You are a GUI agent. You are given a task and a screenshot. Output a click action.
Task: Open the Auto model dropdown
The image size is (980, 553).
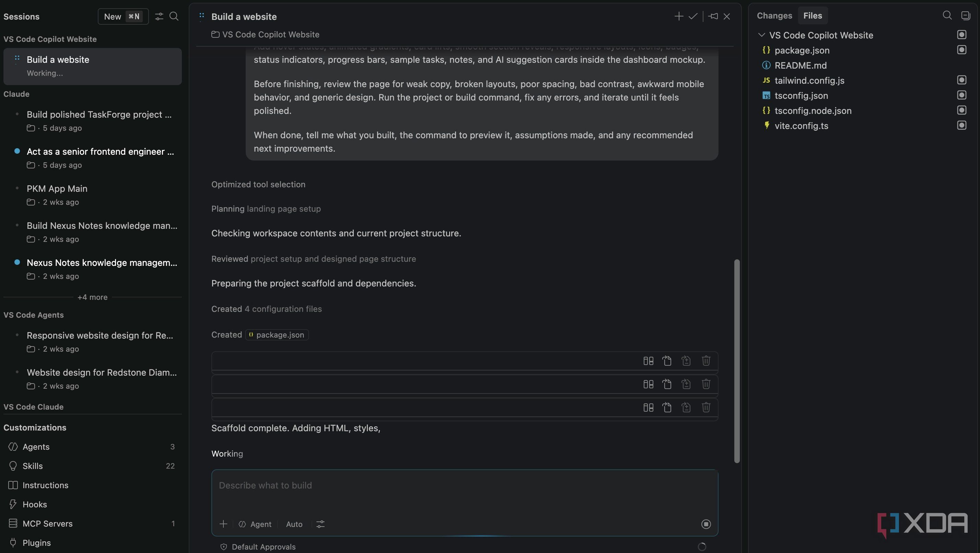coord(294,524)
